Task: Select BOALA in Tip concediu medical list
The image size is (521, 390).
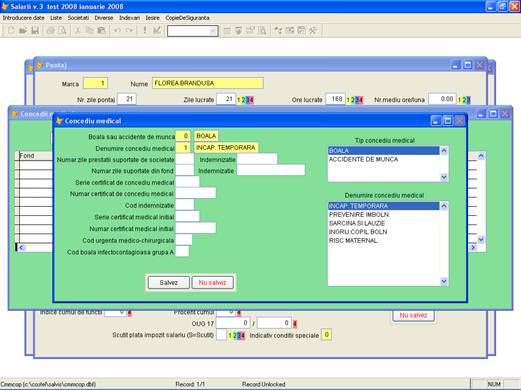Action: (383, 151)
